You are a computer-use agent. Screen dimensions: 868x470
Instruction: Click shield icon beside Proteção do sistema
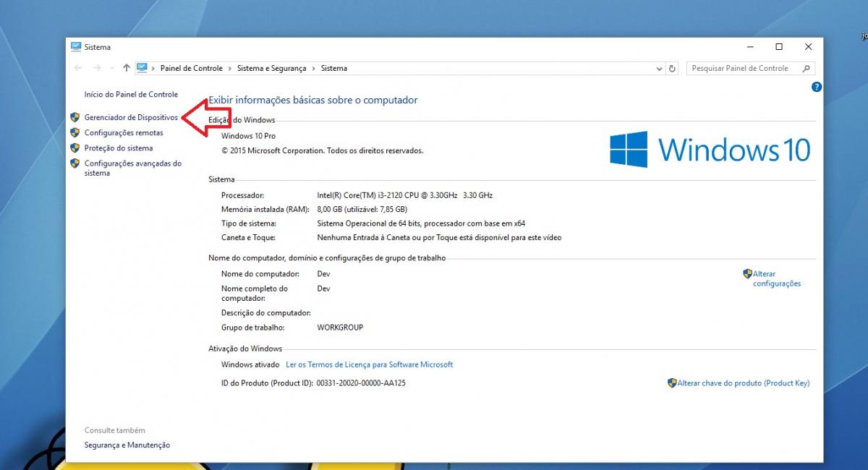point(75,148)
